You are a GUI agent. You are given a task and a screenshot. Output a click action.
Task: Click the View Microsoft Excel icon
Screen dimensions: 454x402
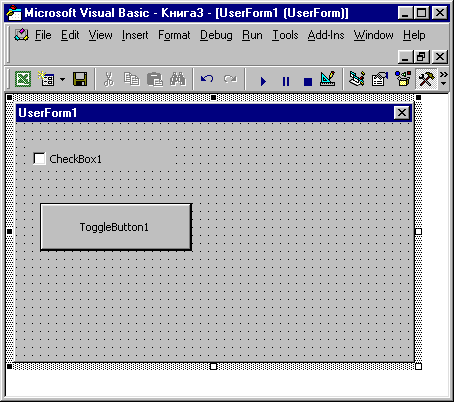pos(23,79)
